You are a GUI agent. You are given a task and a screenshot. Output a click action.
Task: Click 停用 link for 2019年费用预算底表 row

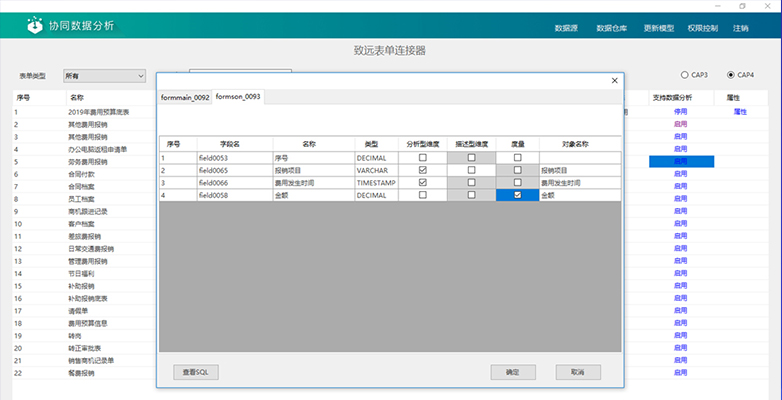coord(681,112)
